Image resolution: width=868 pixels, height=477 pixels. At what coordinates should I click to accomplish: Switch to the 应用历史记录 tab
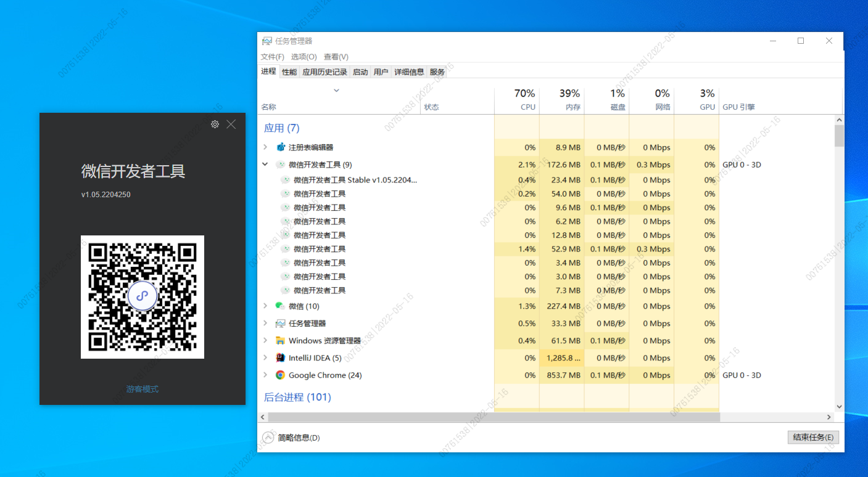click(x=325, y=72)
